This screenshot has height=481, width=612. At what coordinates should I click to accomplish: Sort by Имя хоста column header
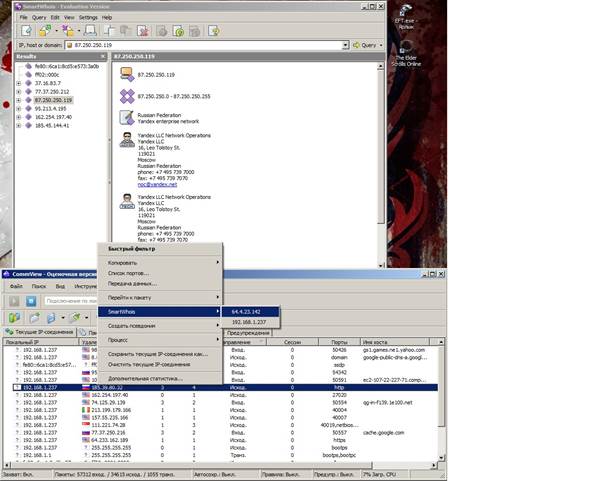pos(394,342)
